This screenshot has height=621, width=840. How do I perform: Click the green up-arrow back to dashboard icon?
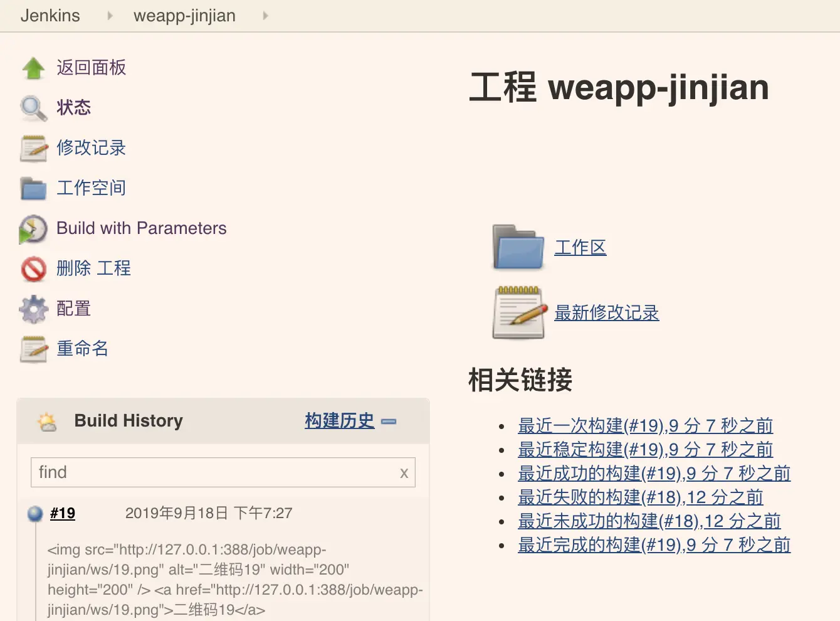coord(33,68)
